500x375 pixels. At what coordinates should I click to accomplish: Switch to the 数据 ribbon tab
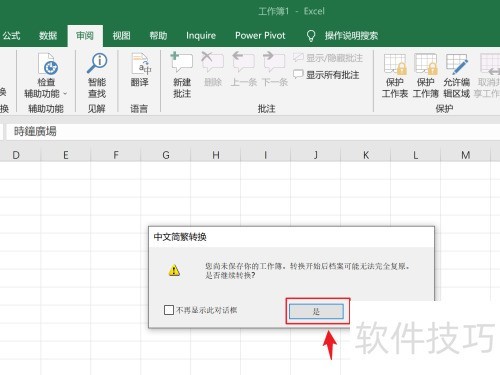(x=48, y=36)
